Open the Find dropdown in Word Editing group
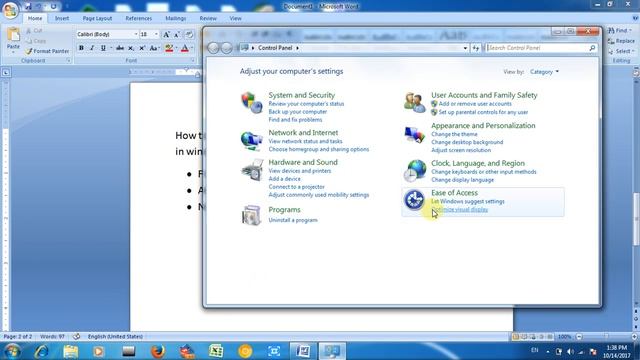Viewport: 640px width, 360px height. point(620,31)
